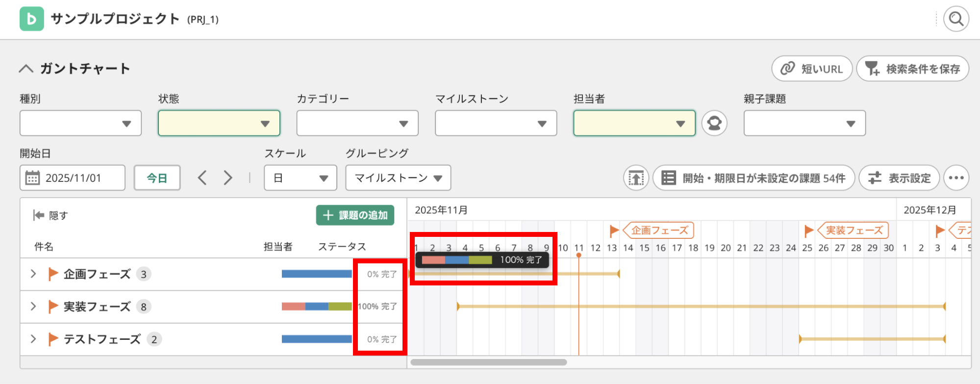The width and height of the screenshot is (980, 384).
Task: Click the count badge 2 for テストフェーズ
Action: (x=154, y=339)
